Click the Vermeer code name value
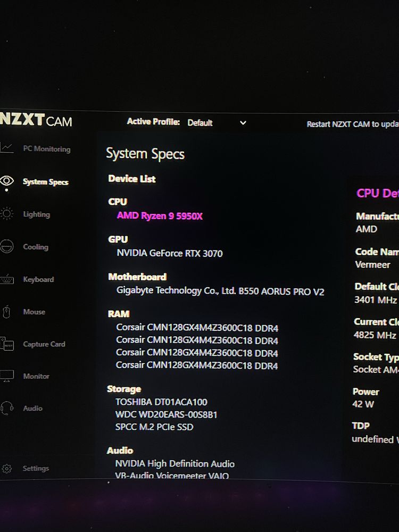This screenshot has width=399, height=532. 372,264
